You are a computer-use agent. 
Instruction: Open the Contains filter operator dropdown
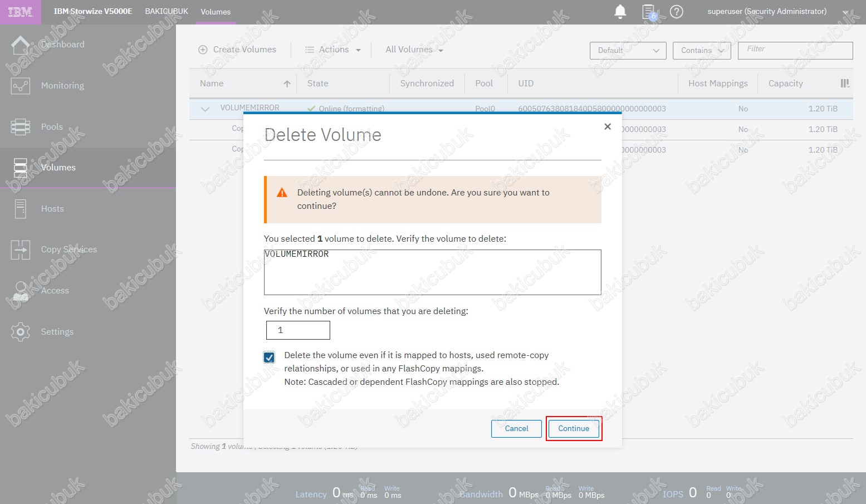[x=702, y=51]
